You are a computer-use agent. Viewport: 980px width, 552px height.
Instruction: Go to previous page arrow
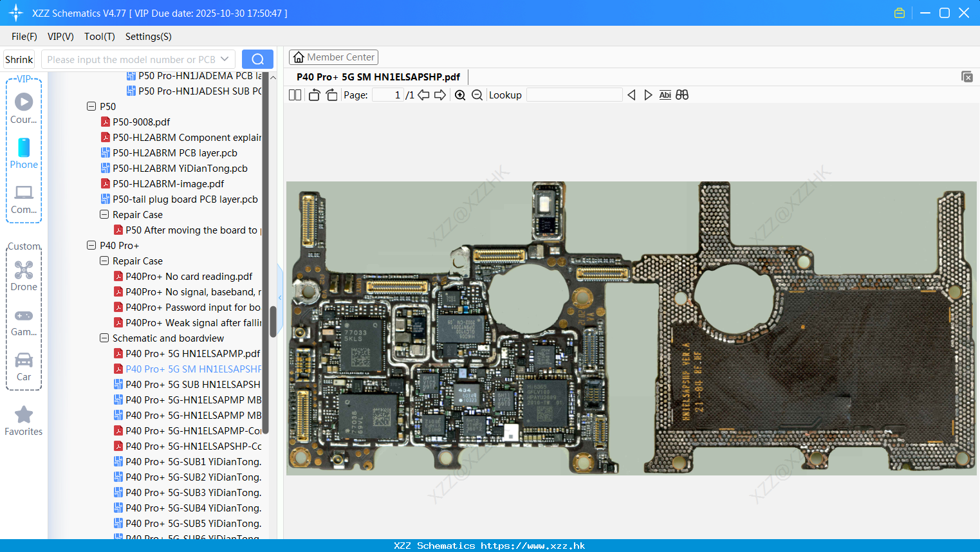[423, 95]
